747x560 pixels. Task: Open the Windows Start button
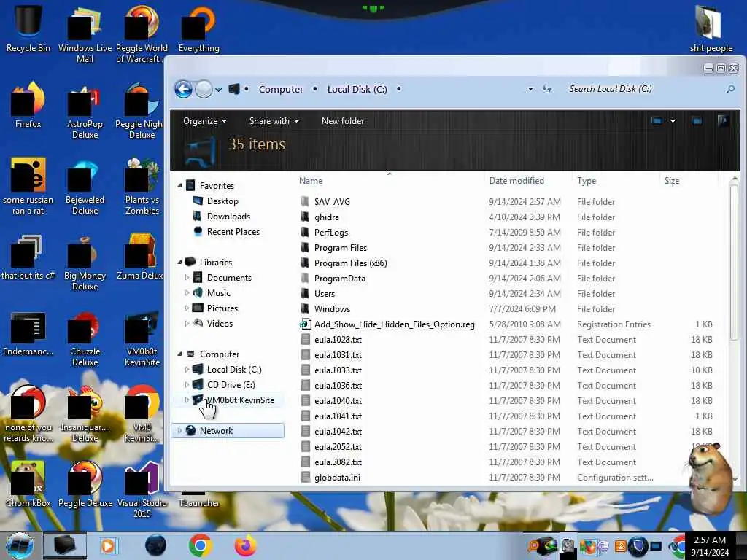click(x=20, y=545)
